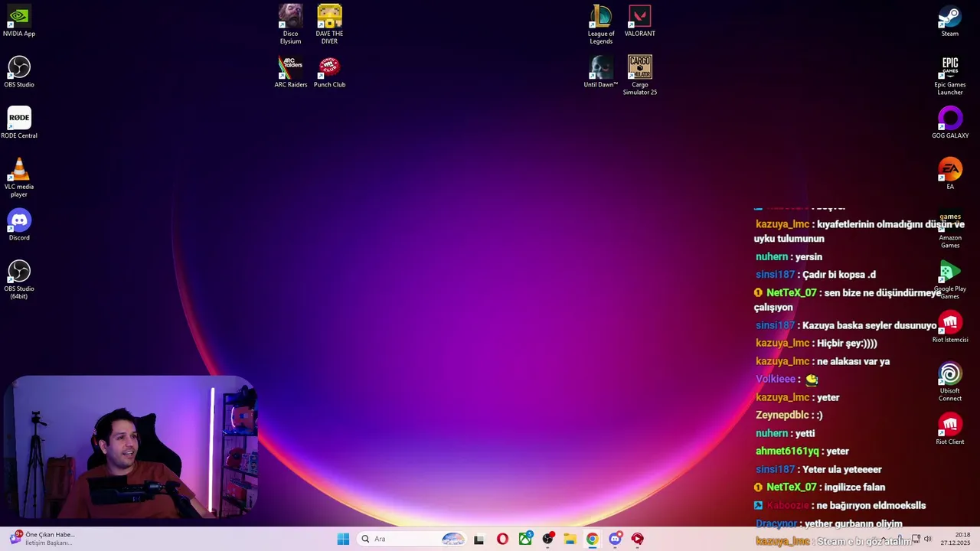Select the RØDE Central desktop icon

[19, 122]
